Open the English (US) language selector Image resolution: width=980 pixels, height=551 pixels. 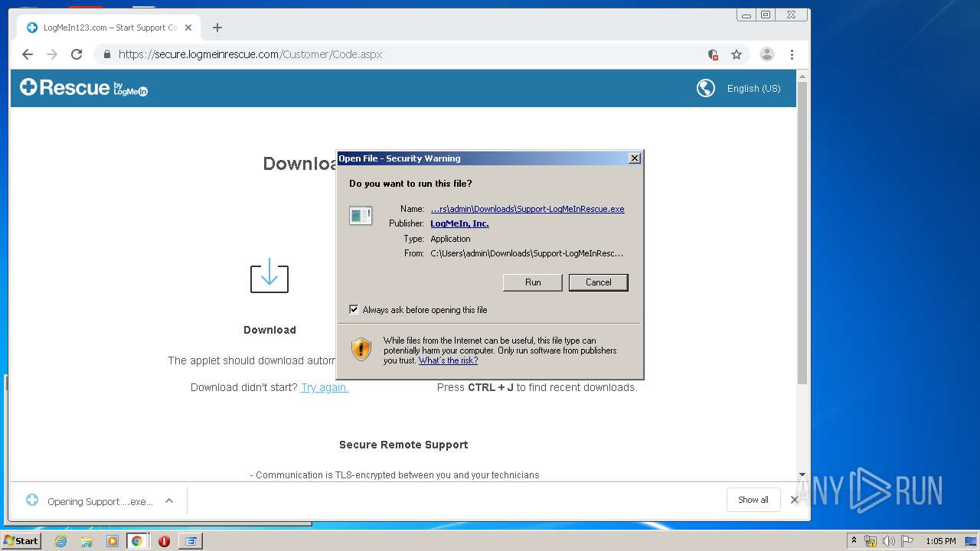point(754,89)
